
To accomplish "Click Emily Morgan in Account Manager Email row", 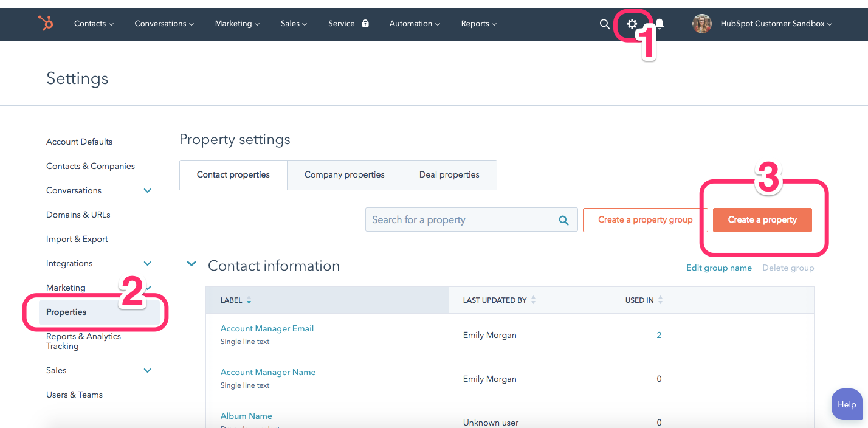I will click(x=490, y=335).
